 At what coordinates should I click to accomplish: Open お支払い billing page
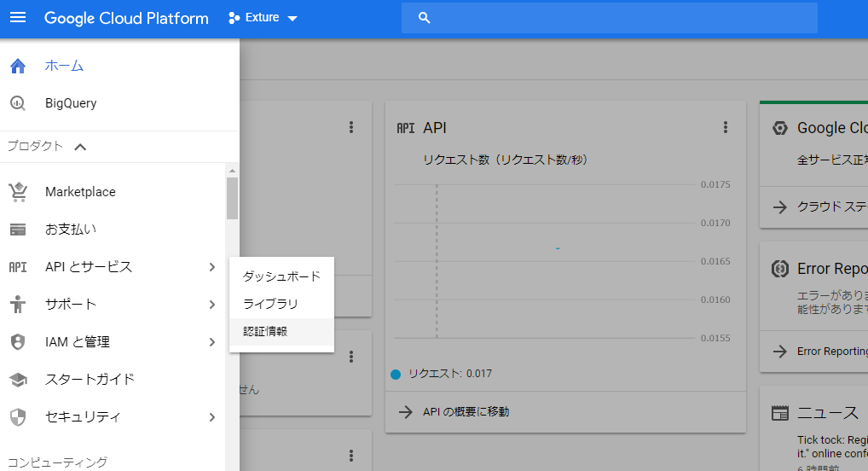point(70,230)
